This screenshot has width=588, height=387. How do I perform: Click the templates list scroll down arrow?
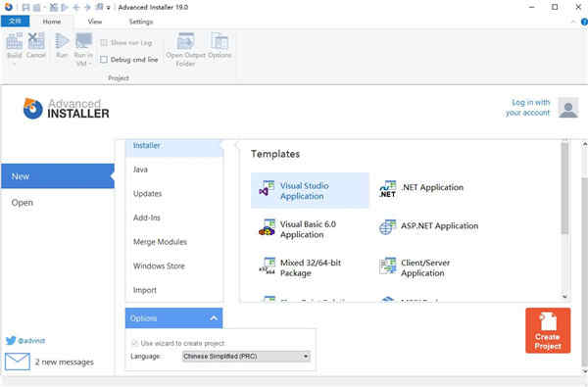564,297
